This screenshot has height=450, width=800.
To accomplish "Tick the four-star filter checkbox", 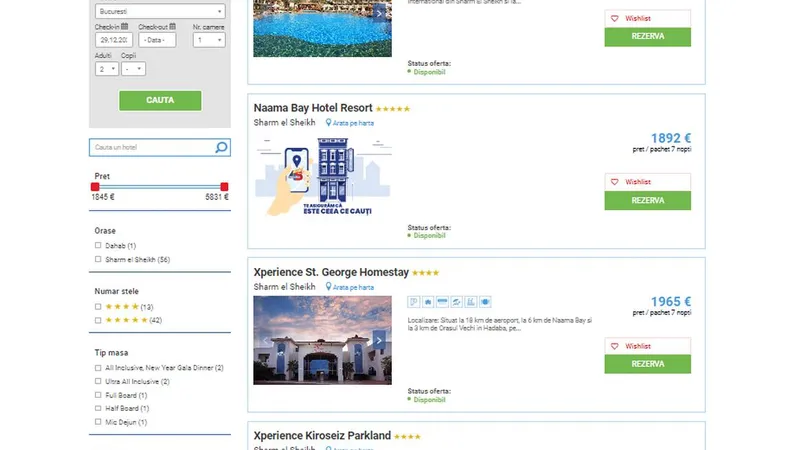I will (98, 307).
